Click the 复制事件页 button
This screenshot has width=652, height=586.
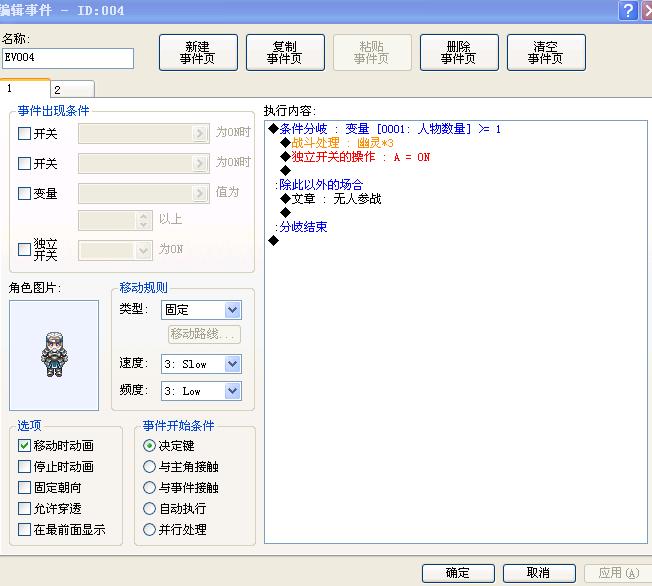coord(285,52)
